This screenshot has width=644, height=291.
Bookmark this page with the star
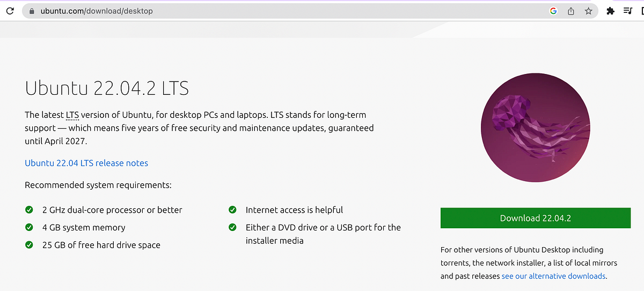point(588,11)
